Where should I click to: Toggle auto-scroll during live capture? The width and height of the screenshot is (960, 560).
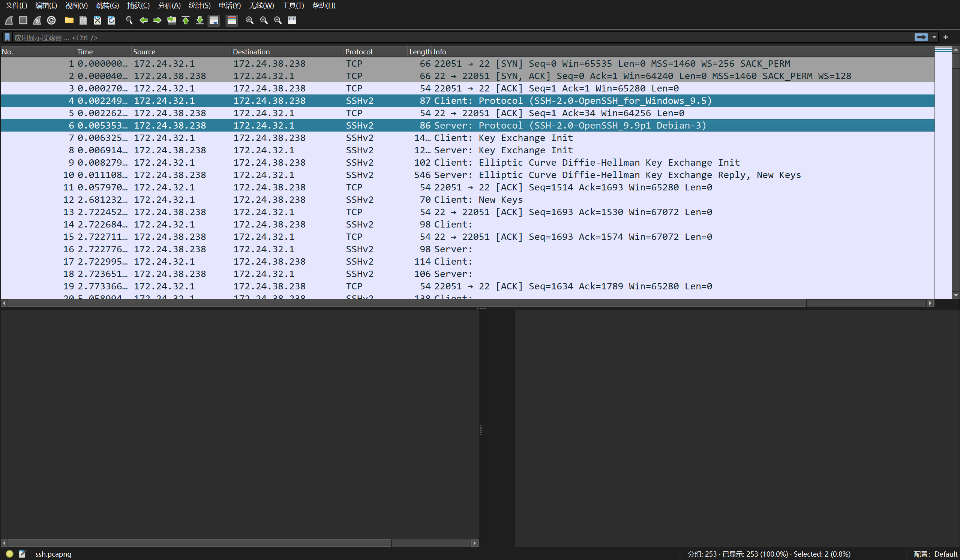pyautogui.click(x=214, y=20)
